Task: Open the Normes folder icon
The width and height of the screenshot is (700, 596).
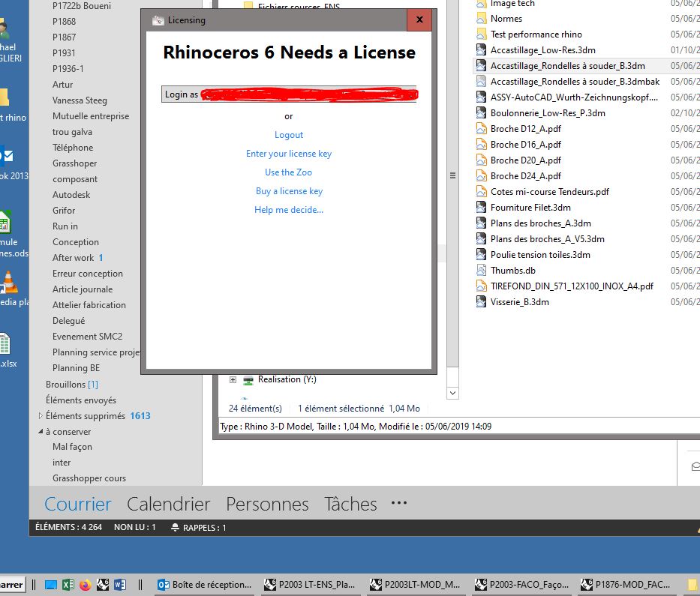Action: (481, 18)
